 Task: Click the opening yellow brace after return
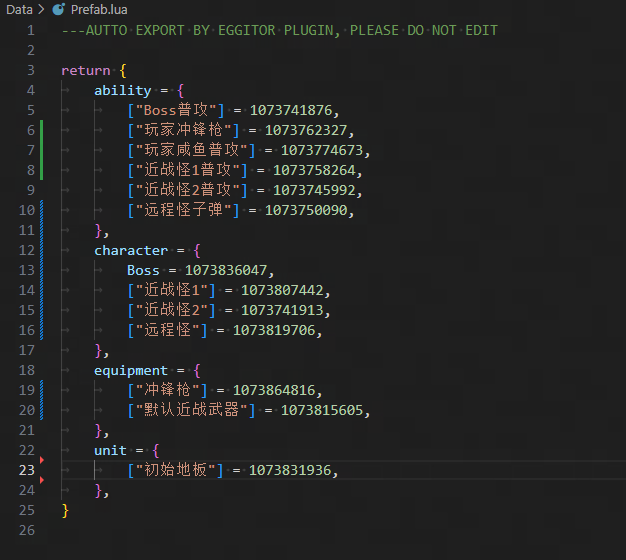click(x=123, y=71)
